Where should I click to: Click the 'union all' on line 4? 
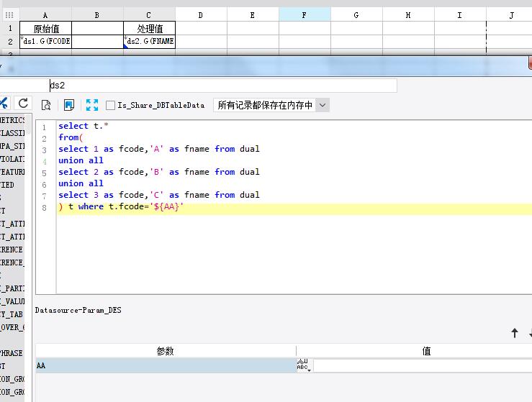tap(81, 160)
